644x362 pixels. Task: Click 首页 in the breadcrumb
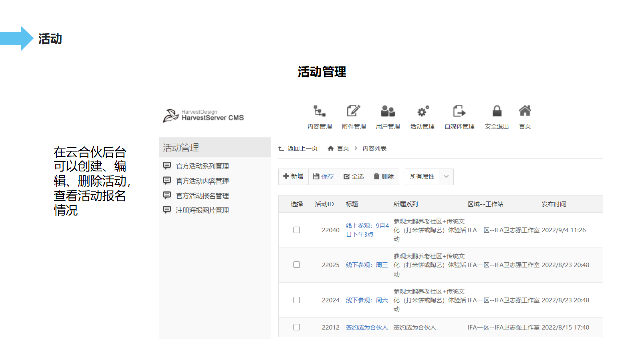pos(343,148)
